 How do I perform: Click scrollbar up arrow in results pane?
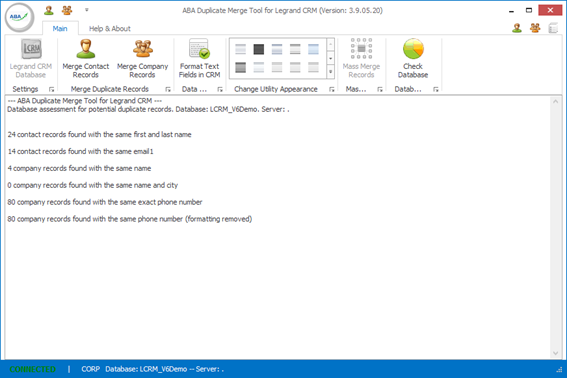(x=555, y=102)
